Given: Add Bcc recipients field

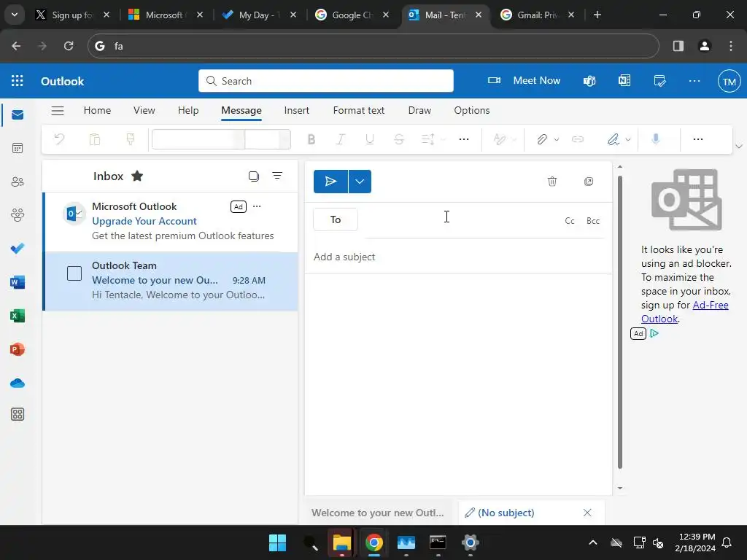Looking at the screenshot, I should 592,221.
